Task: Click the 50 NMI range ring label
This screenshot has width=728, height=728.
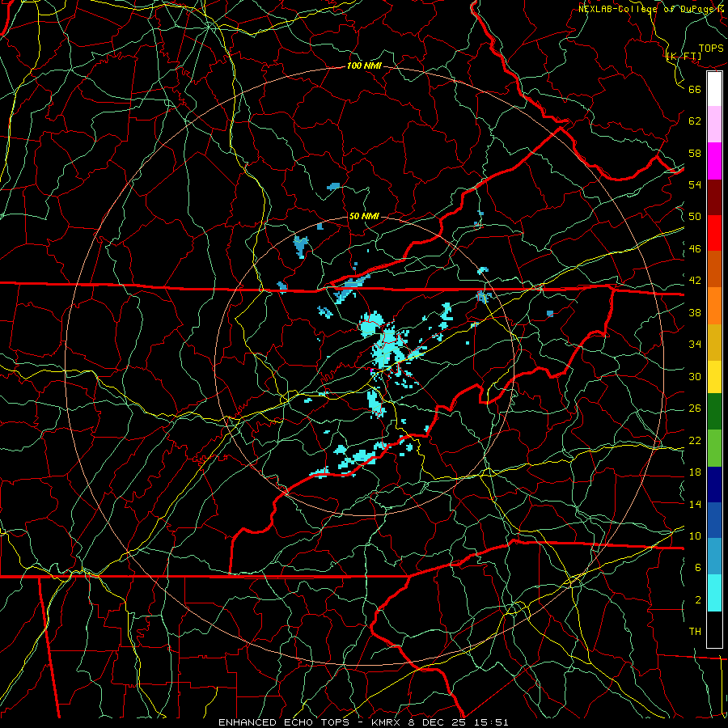Action: coord(364,216)
